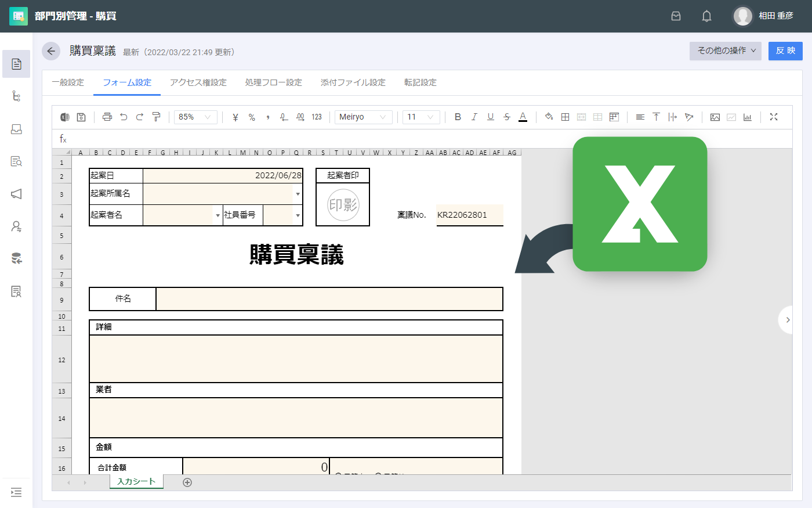Open the 社員番号 cell dropdown arrow
Screen dimensions: 812x508
pyautogui.click(x=298, y=215)
